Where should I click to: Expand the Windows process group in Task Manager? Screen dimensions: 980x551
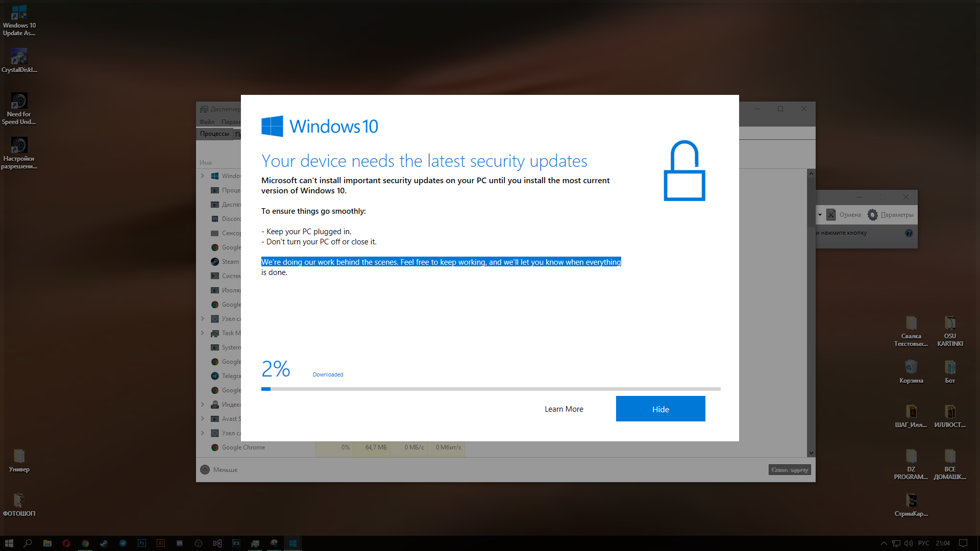pos(203,176)
